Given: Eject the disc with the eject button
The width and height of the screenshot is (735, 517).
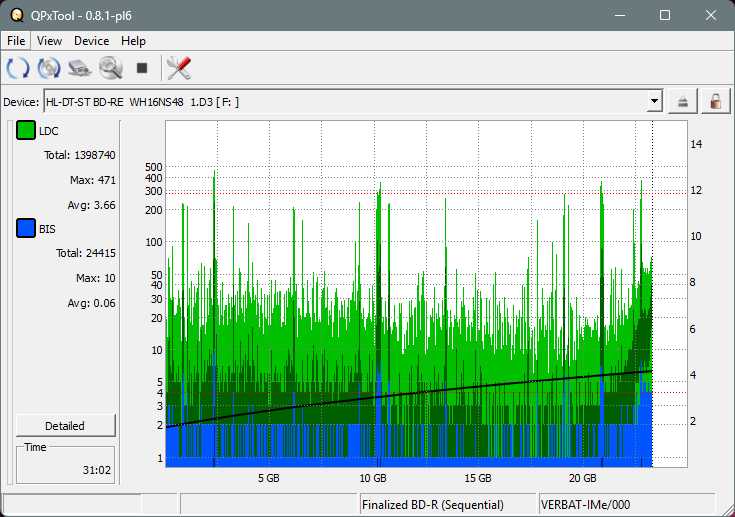Looking at the screenshot, I should coord(682,101).
